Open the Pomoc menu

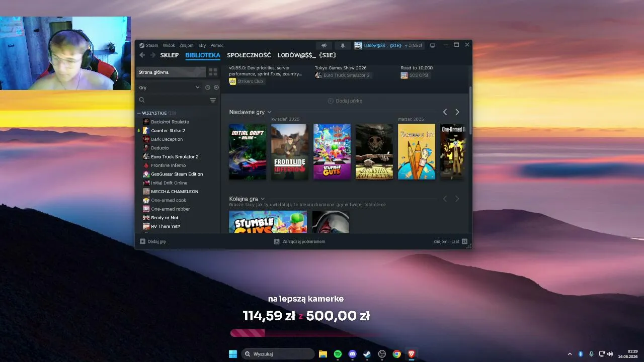click(x=217, y=45)
